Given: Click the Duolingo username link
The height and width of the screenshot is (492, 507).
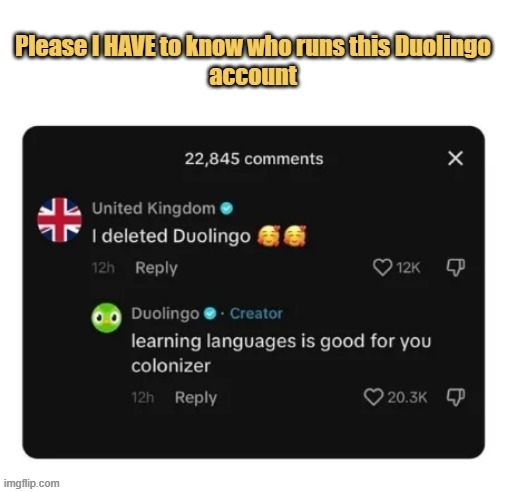Looking at the screenshot, I should (165, 313).
